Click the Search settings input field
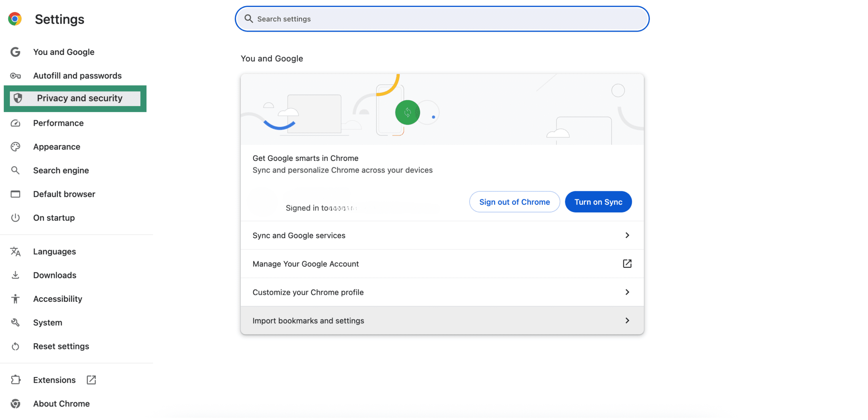The width and height of the screenshot is (868, 420). 441,19
